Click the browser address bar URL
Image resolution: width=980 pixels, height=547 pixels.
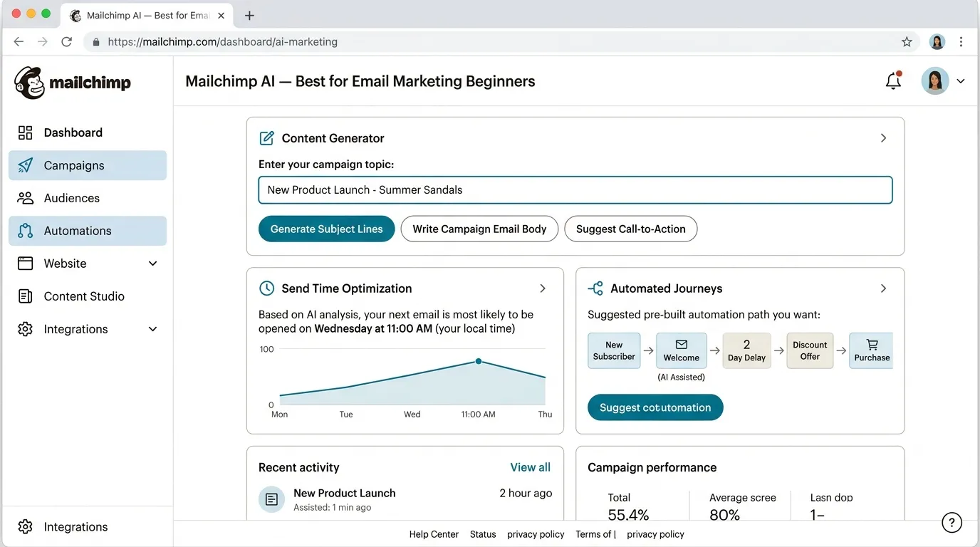pos(223,42)
